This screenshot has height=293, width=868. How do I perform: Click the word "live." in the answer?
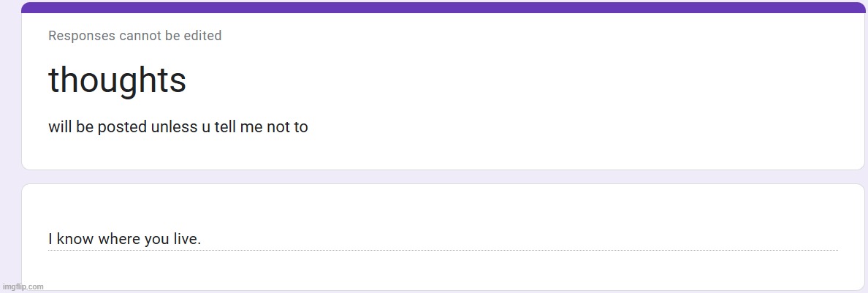click(x=187, y=239)
